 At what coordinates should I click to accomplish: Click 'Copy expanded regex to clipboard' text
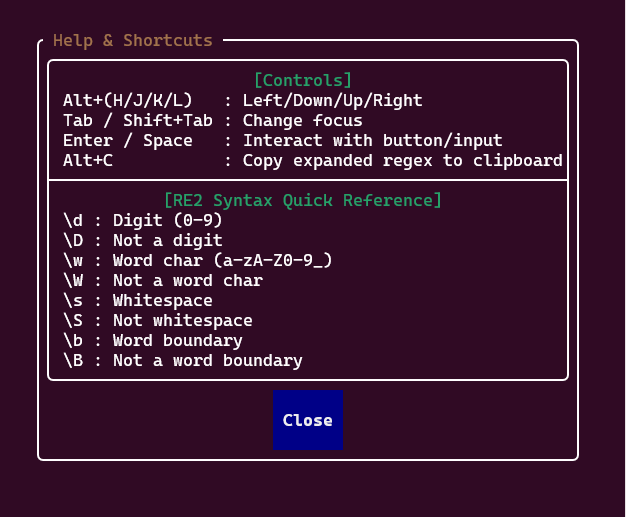coord(402,161)
